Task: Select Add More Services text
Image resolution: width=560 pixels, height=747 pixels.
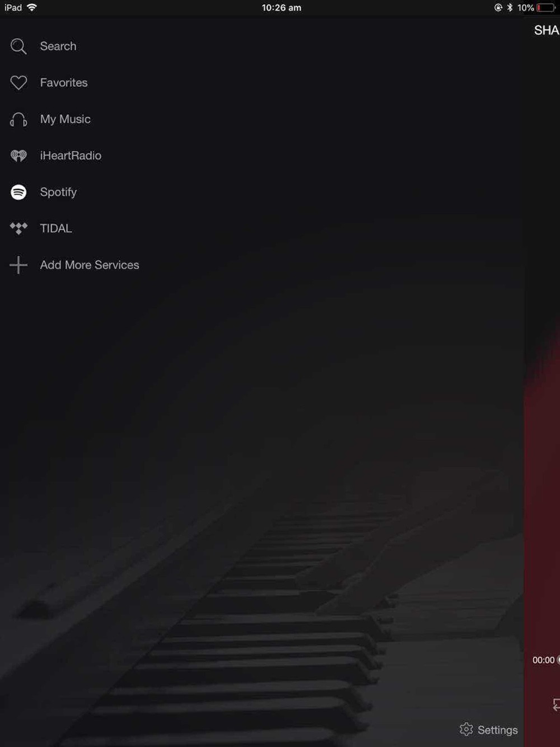Action: click(90, 265)
